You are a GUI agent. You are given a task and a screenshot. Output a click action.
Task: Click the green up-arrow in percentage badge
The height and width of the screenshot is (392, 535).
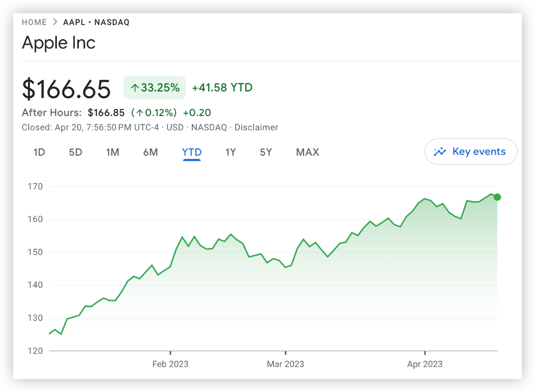(x=135, y=88)
